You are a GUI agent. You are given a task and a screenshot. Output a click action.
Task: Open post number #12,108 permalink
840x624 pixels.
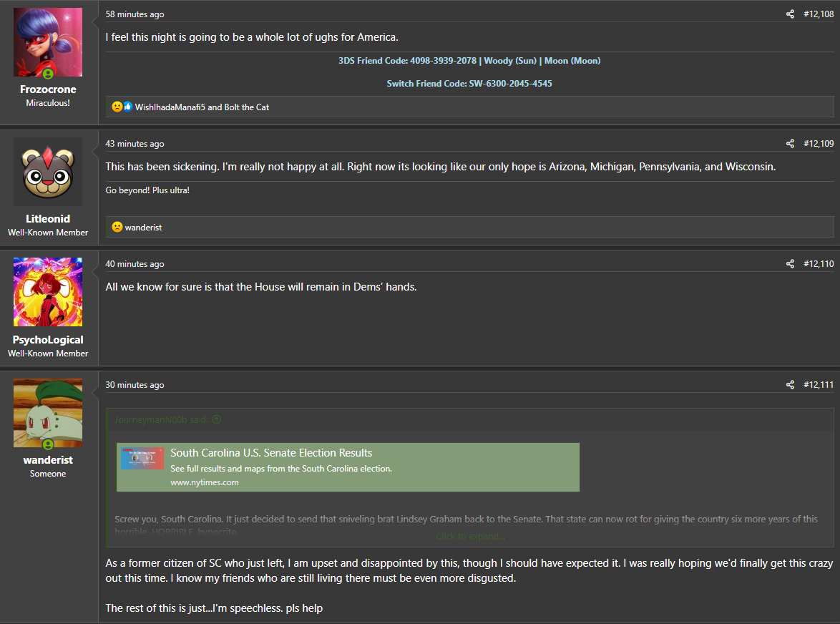pos(819,14)
